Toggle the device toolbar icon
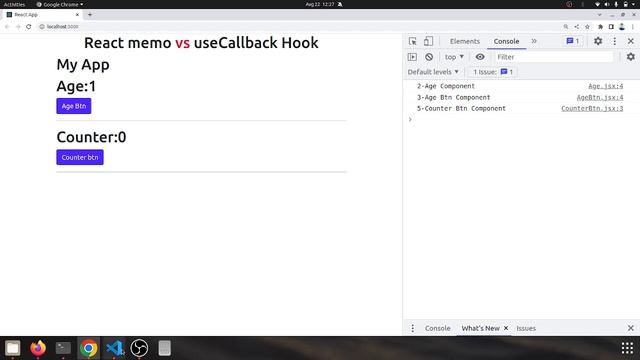 [428, 41]
